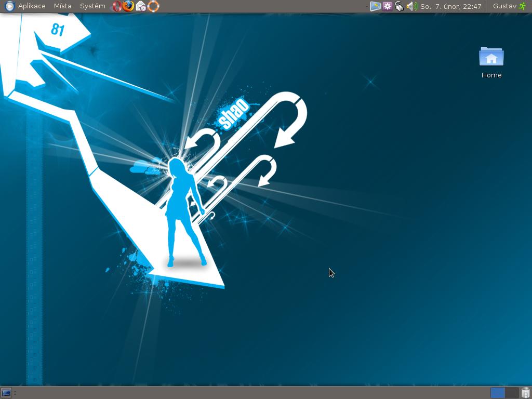Open the mail client envelope launcher

pos(141,6)
